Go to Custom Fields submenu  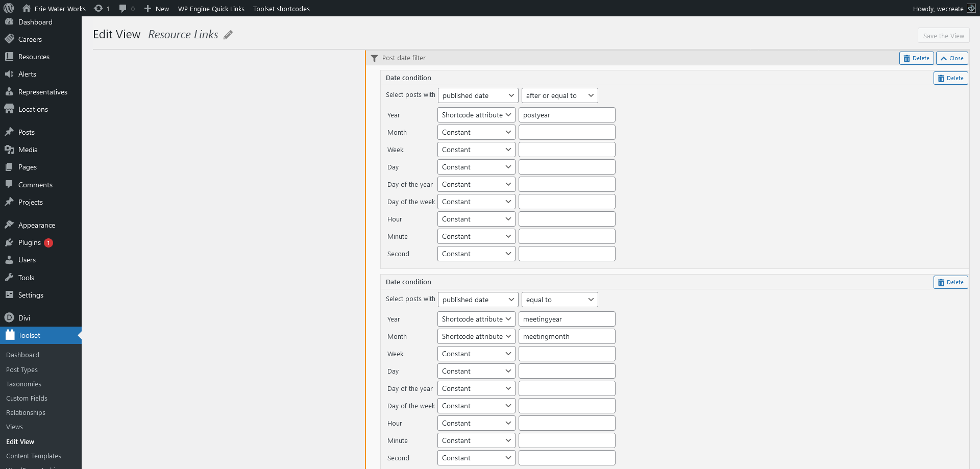(x=27, y=398)
